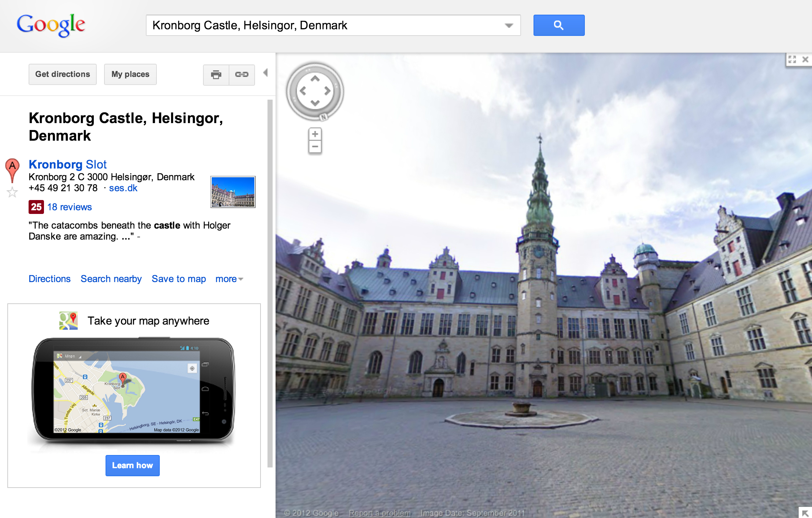Collapse the left side panel
Screen dimensions: 812x518
click(x=266, y=73)
